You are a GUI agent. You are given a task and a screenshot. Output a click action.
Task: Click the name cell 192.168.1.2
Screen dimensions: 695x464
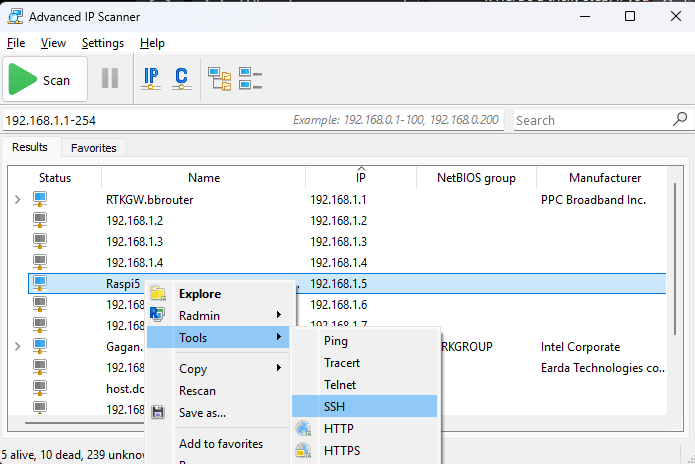pos(134,221)
